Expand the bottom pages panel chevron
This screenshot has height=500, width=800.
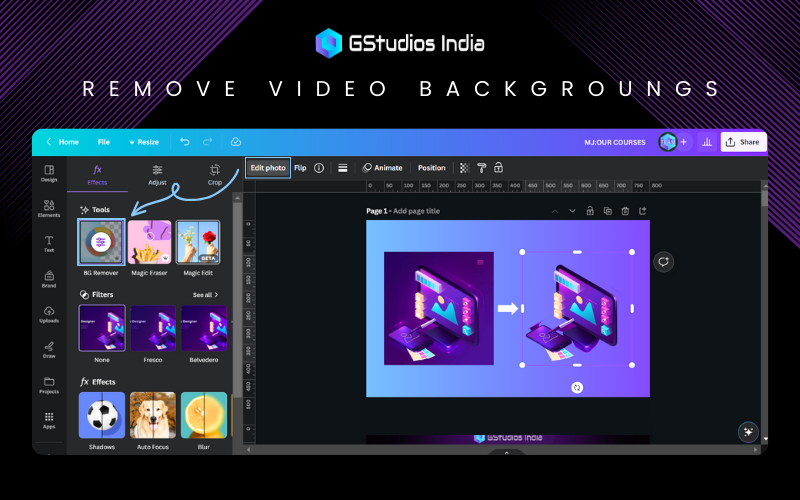click(x=506, y=452)
